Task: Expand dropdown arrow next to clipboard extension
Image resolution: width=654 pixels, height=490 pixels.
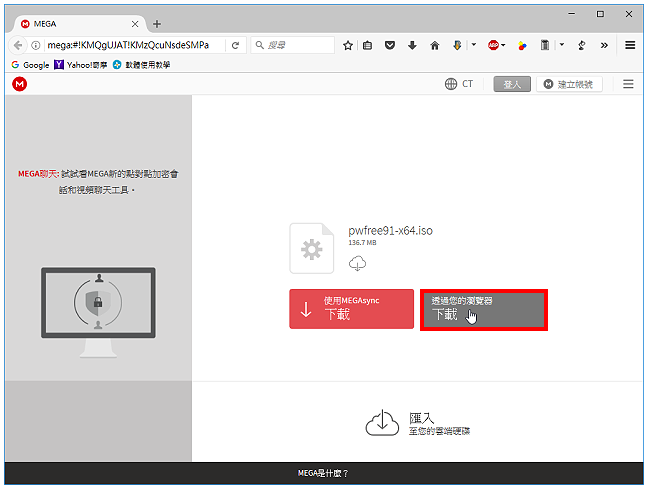Action: coord(562,44)
